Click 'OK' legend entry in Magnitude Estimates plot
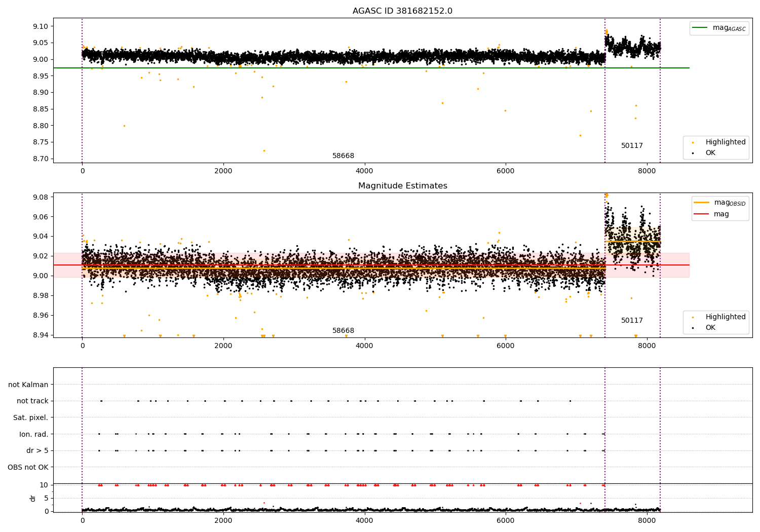Screen dimensions: 760x532 (710, 328)
